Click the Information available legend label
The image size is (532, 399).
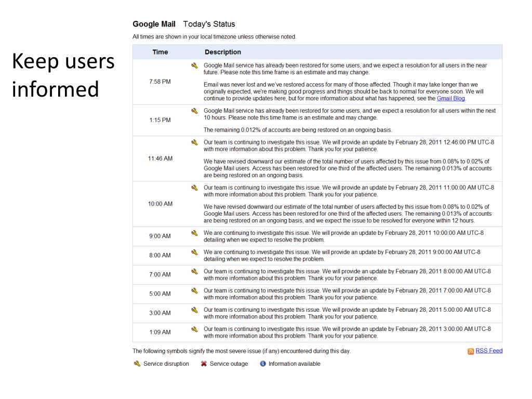294,364
